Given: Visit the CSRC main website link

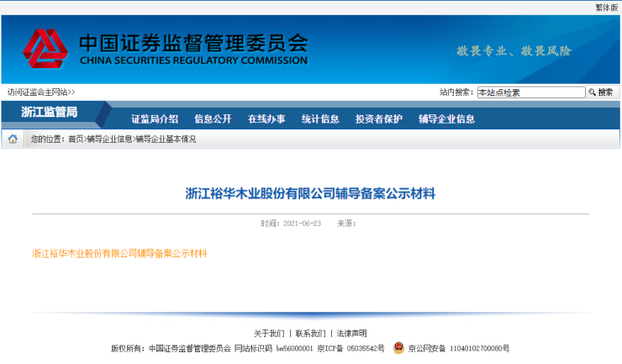Looking at the screenshot, I should pyautogui.click(x=41, y=92).
